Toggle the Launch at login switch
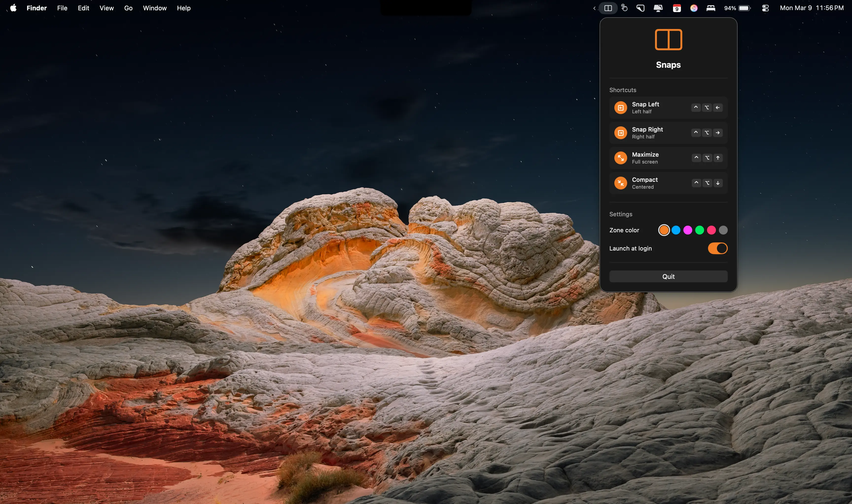 [x=717, y=248]
